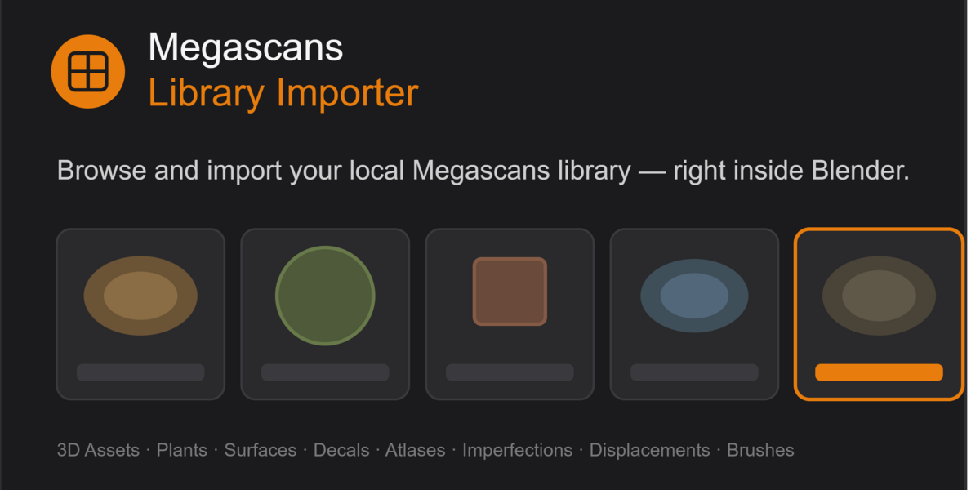Image resolution: width=980 pixels, height=490 pixels.
Task: Show the Displacements category
Action: coord(649,450)
